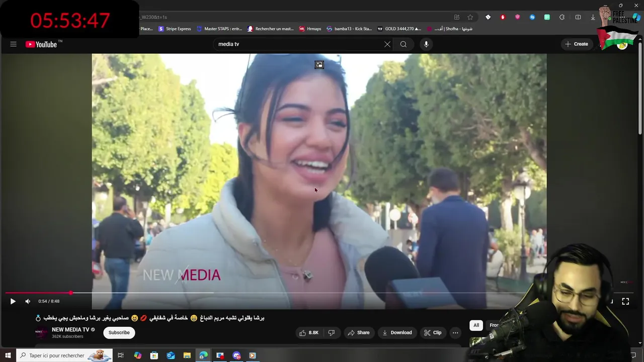644x362 pixels.
Task: Open the YouTube guide hamburger menu
Action: tap(14, 44)
